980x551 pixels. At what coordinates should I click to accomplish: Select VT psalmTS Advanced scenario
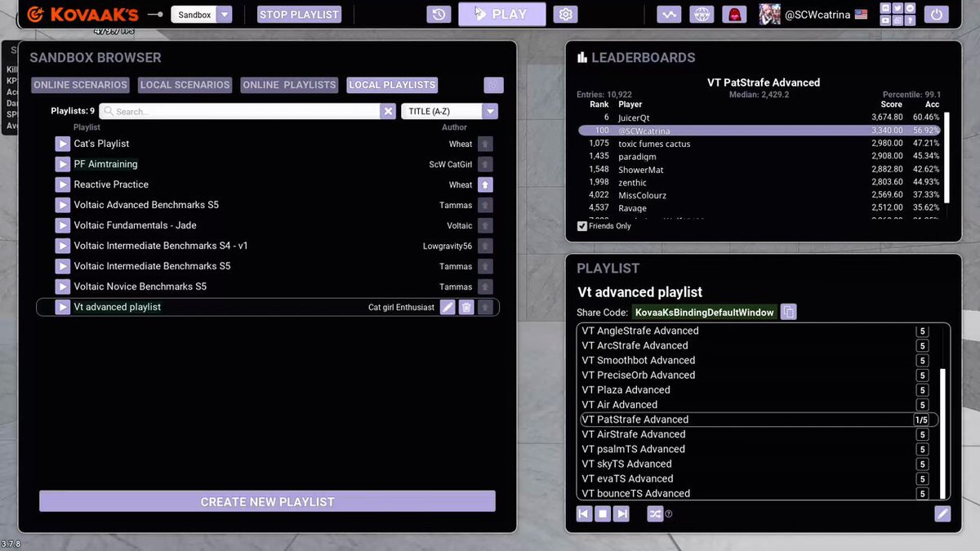tap(634, 449)
